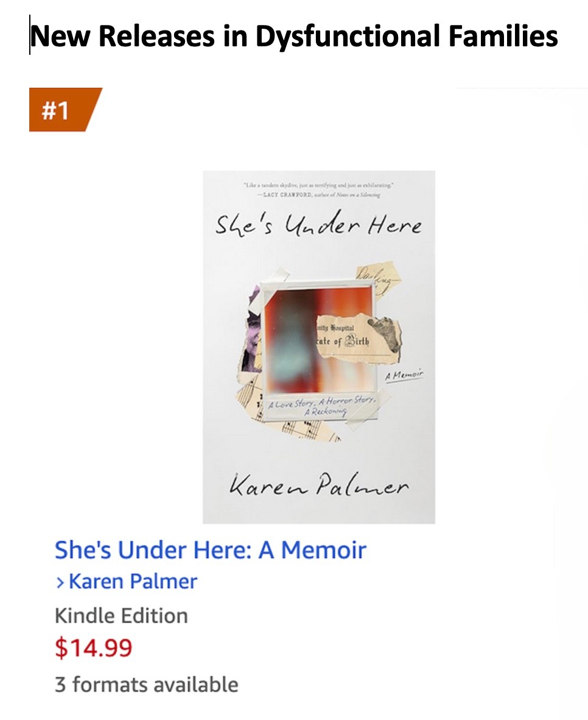This screenshot has width=588, height=720.
Task: Click the $14.99 price
Action: (x=93, y=648)
